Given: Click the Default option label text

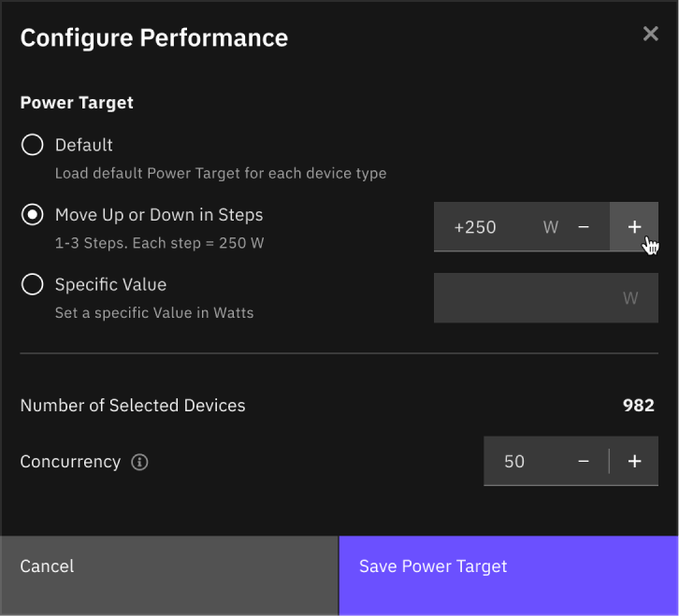Looking at the screenshot, I should click(84, 145).
